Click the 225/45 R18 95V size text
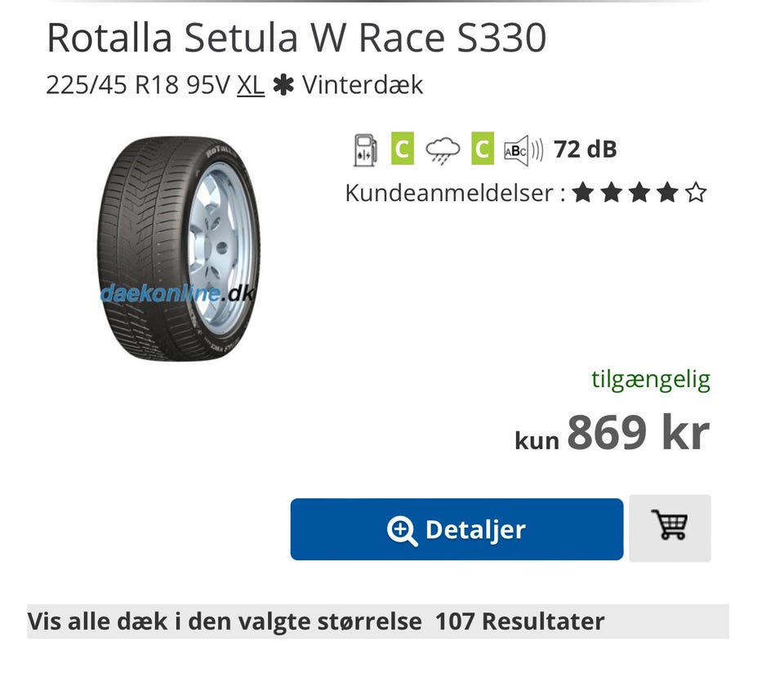The width and height of the screenshot is (784, 691). [138, 85]
